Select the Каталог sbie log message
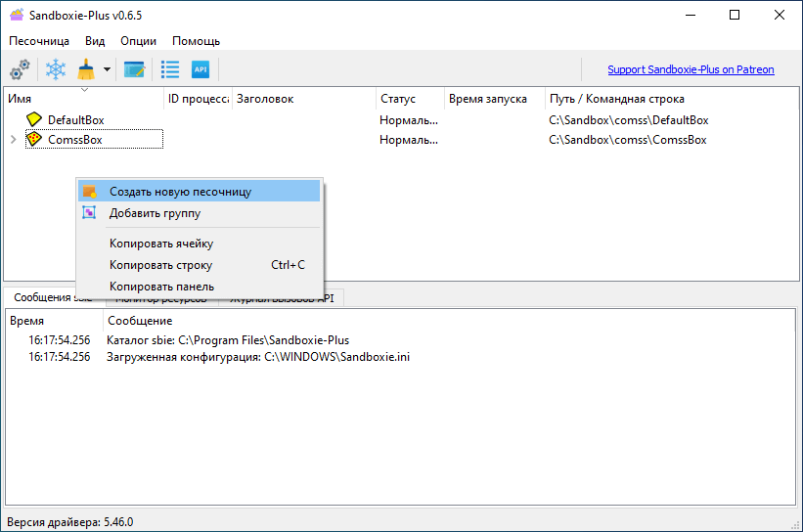 [228, 340]
